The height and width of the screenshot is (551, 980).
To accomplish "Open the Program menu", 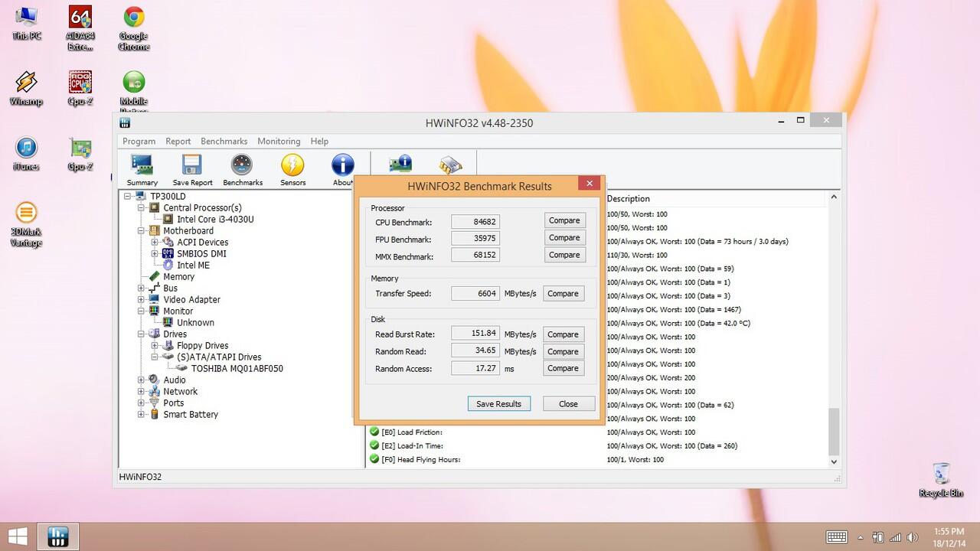I will 139,142.
